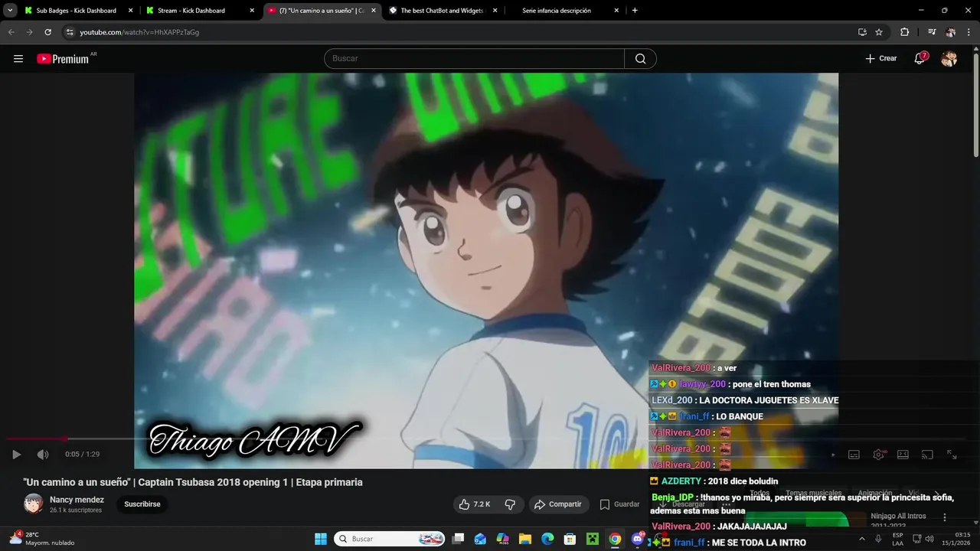Reload the page in Chrome
Screen dimensions: 980x551
click(47, 32)
